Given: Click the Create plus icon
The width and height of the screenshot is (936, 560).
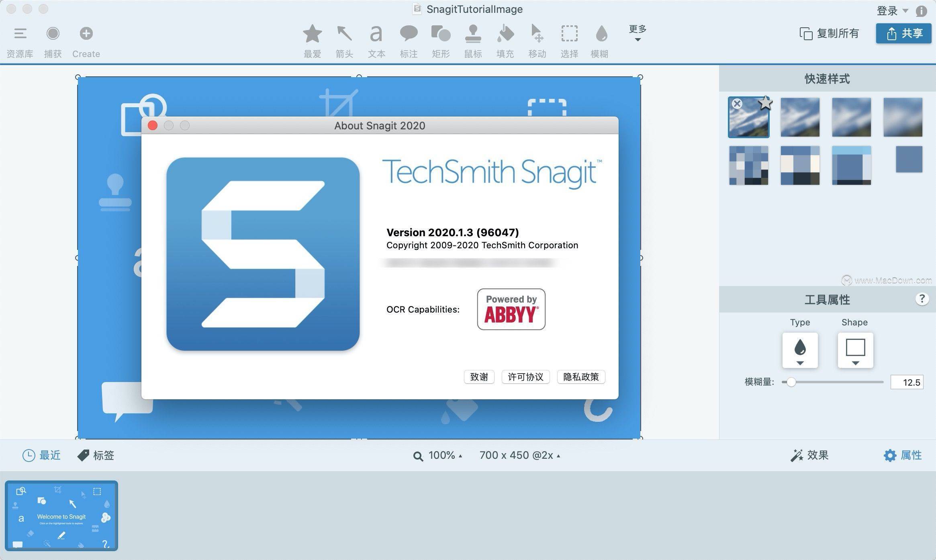Looking at the screenshot, I should [x=86, y=33].
